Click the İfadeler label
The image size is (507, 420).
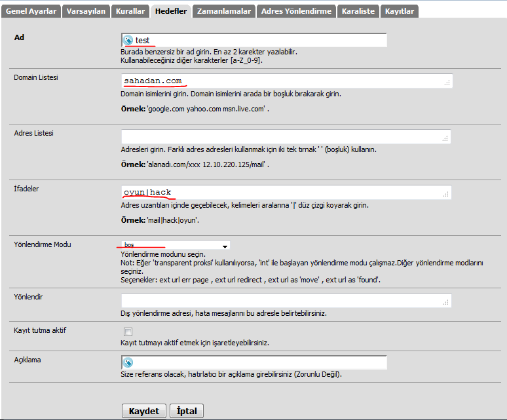(26, 189)
